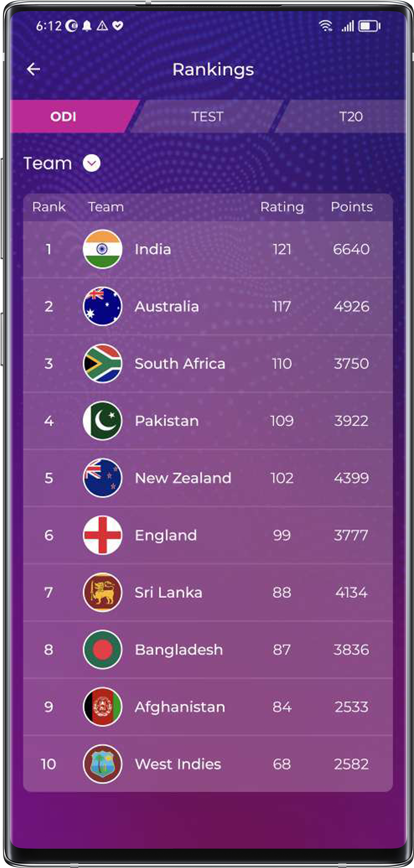Tap the Sri Lanka flag icon
This screenshot has width=414, height=868.
point(102,592)
